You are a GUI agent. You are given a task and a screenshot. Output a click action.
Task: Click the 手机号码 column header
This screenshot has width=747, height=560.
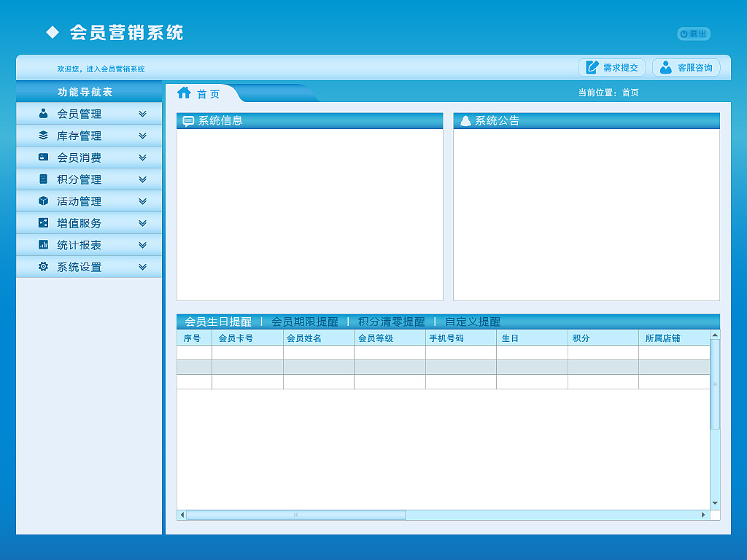coord(461,338)
